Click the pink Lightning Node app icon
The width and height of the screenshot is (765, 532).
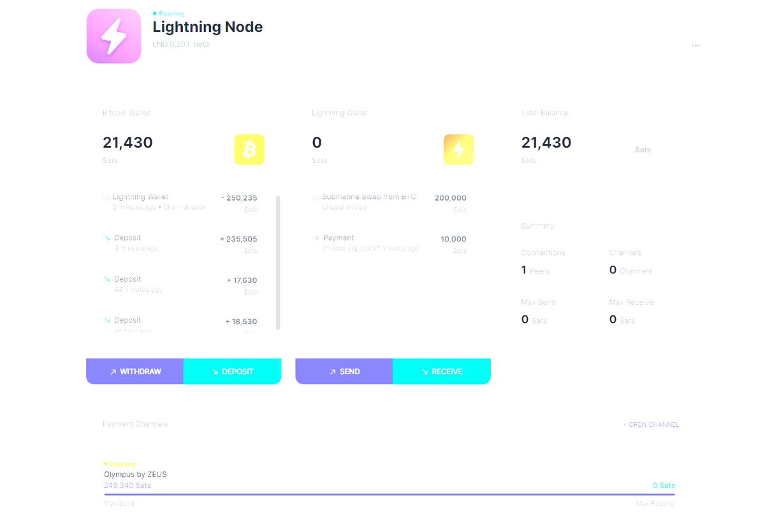(113, 36)
